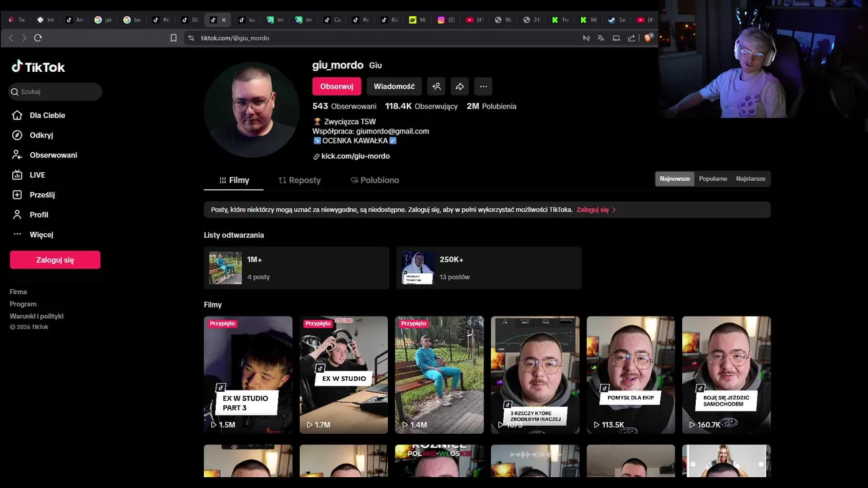This screenshot has height=488, width=868.
Task: Click the search magnifier icon
Action: tap(15, 91)
